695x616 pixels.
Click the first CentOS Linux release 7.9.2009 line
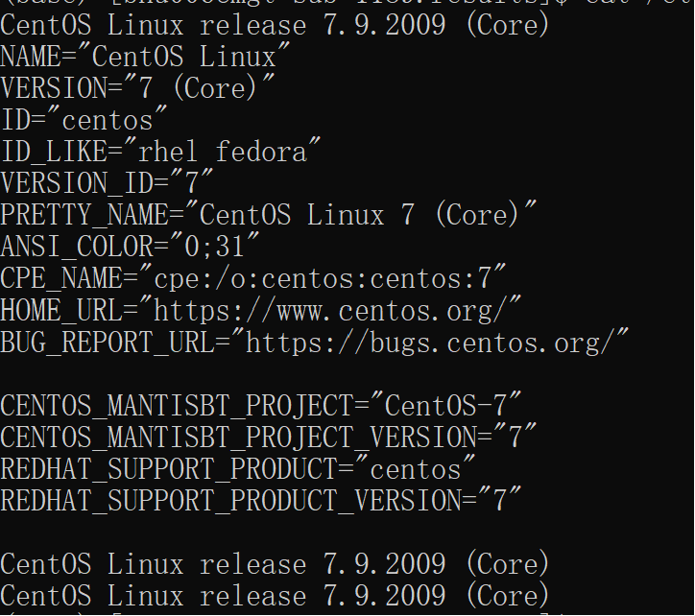coord(275,24)
